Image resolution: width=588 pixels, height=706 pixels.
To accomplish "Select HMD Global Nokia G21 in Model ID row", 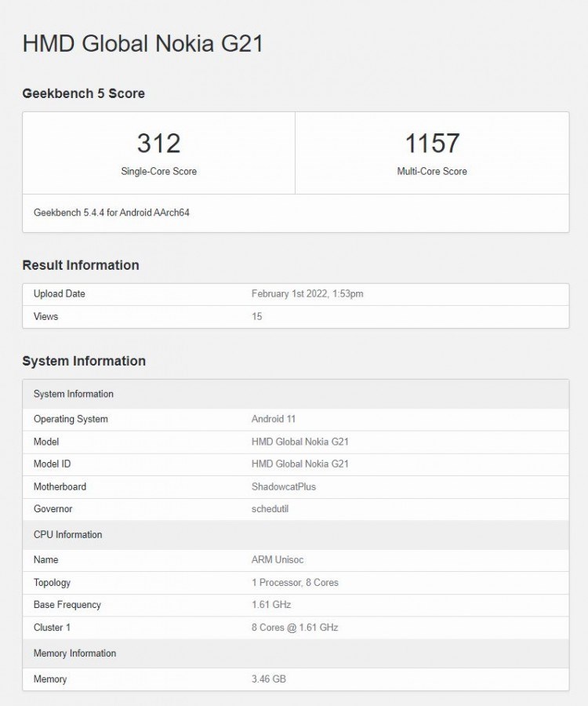I will click(300, 464).
